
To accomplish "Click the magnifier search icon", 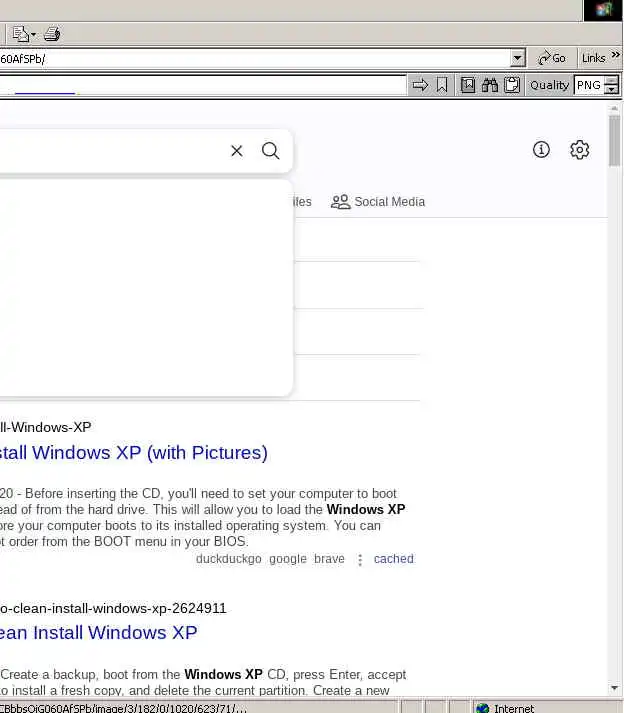I will [271, 151].
